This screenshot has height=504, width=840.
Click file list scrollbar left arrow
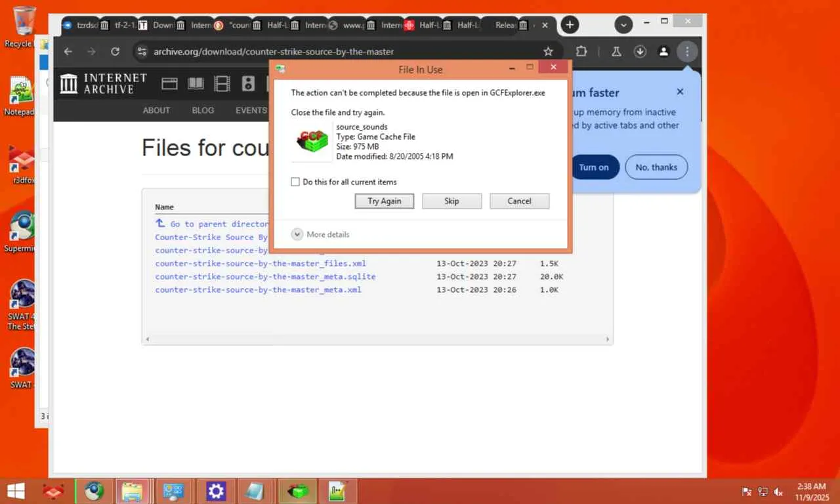click(x=147, y=339)
